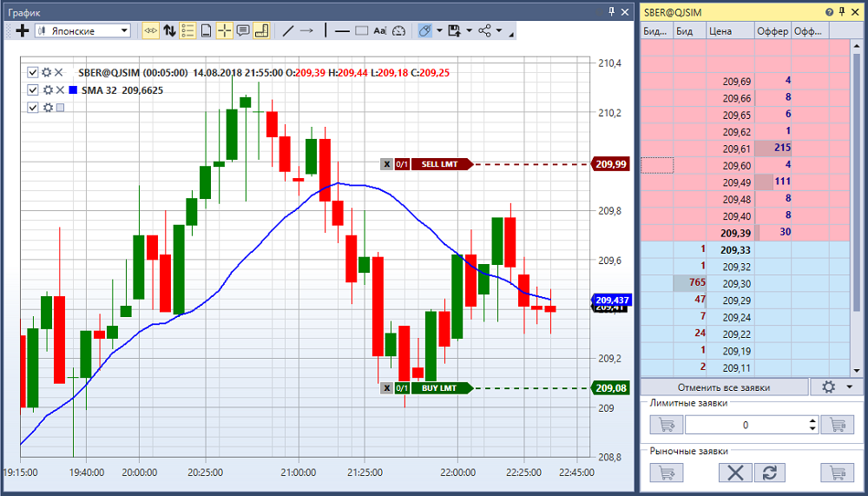Open the Японские chart type dropdown
Screen dimensions: 868x496
tap(83, 31)
